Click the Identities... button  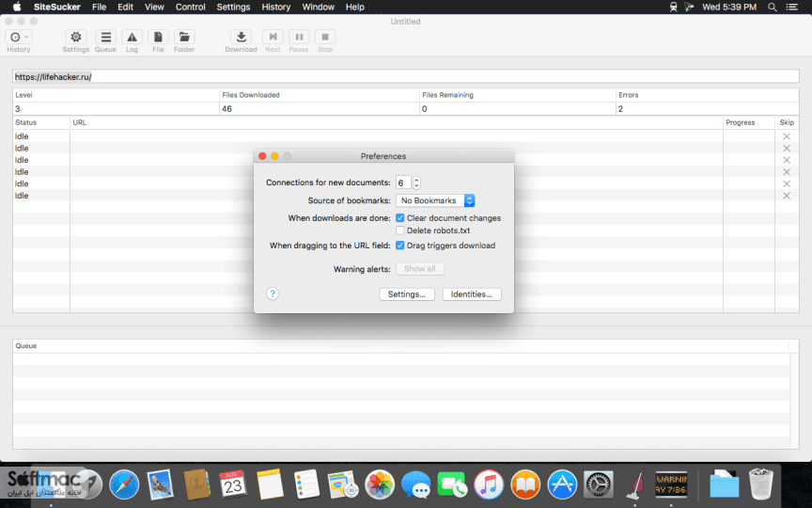(x=471, y=294)
